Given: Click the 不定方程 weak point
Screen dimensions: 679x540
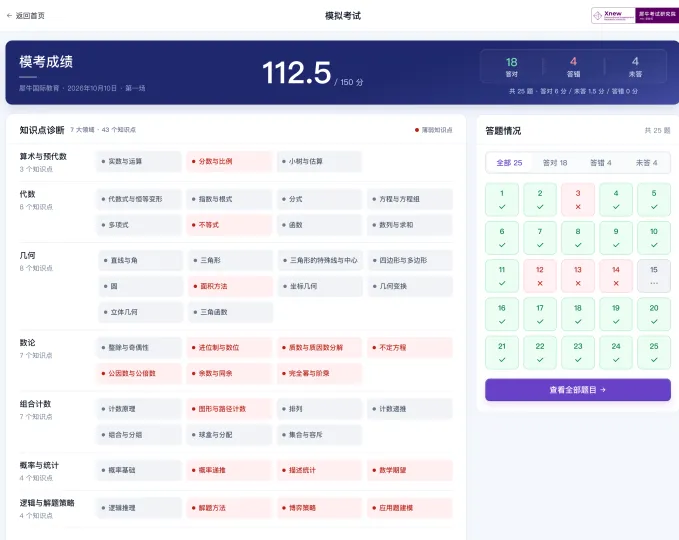Looking at the screenshot, I should 410,347.
